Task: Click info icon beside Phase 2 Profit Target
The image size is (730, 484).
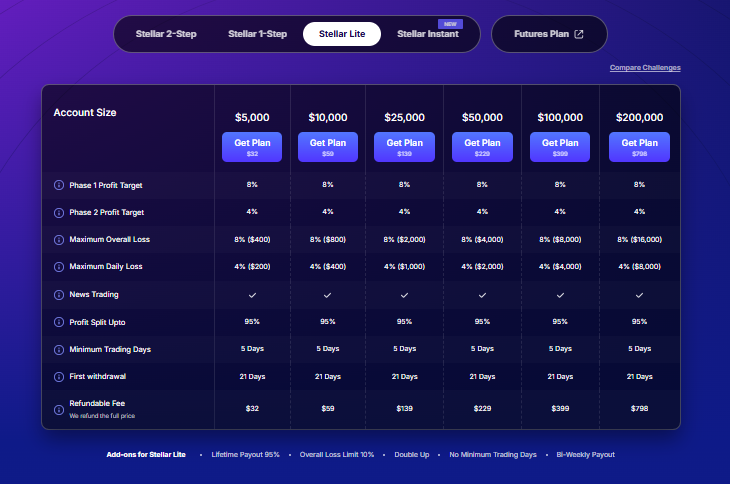Action: 58,212
